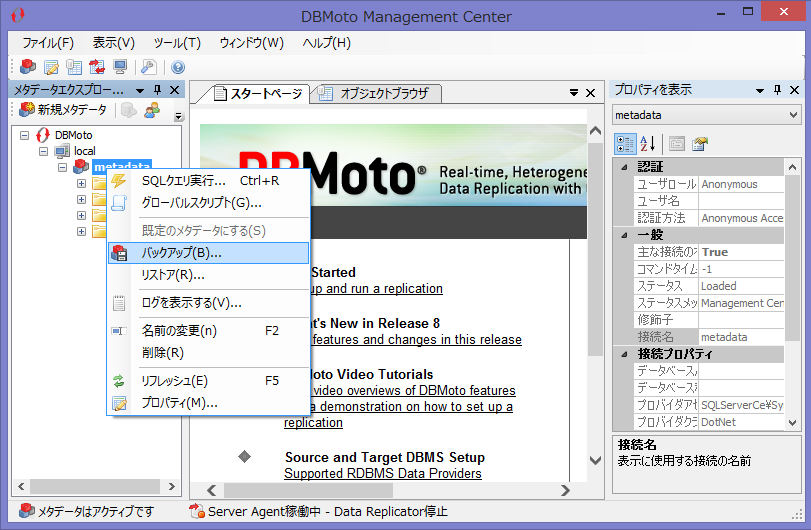Select the DBMoto root tree item
Image resolution: width=811 pixels, height=530 pixels.
click(73, 135)
